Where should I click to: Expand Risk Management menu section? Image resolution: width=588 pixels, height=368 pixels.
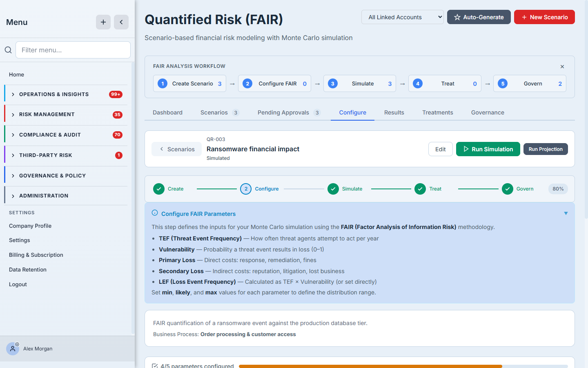(x=66, y=114)
